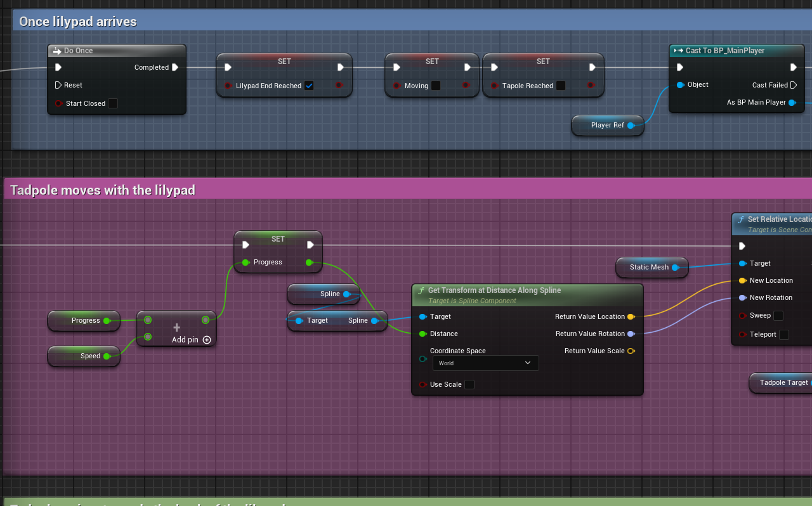Click the Speed variable node label
Image resolution: width=812 pixels, height=506 pixels.
[90, 356]
